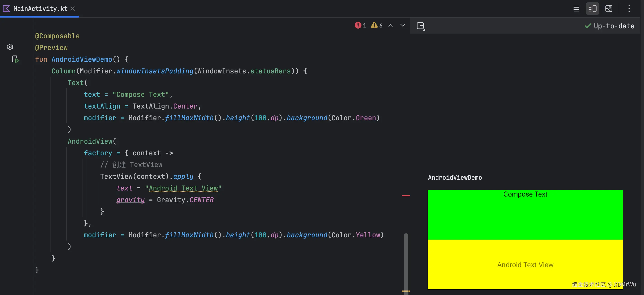Run AndroidViewDemo preview from gutter icon
Screen dimensions: 644x295
16,59
